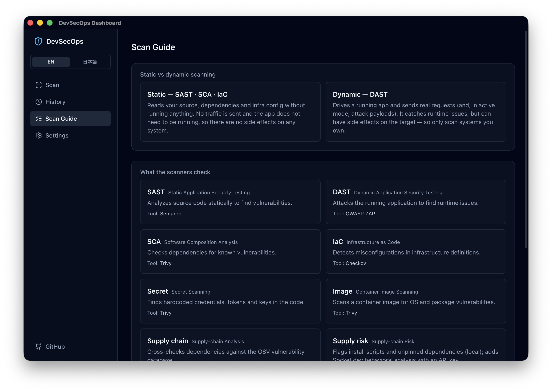552x392 pixels.
Task: Open the Settings page
Action: 70,136
